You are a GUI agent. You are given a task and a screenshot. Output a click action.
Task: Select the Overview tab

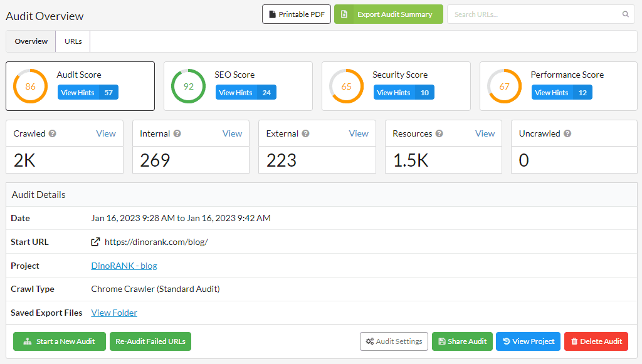click(31, 41)
